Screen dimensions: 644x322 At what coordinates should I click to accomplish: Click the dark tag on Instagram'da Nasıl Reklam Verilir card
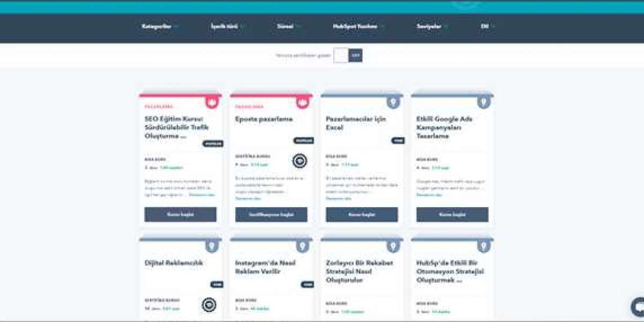(x=307, y=285)
